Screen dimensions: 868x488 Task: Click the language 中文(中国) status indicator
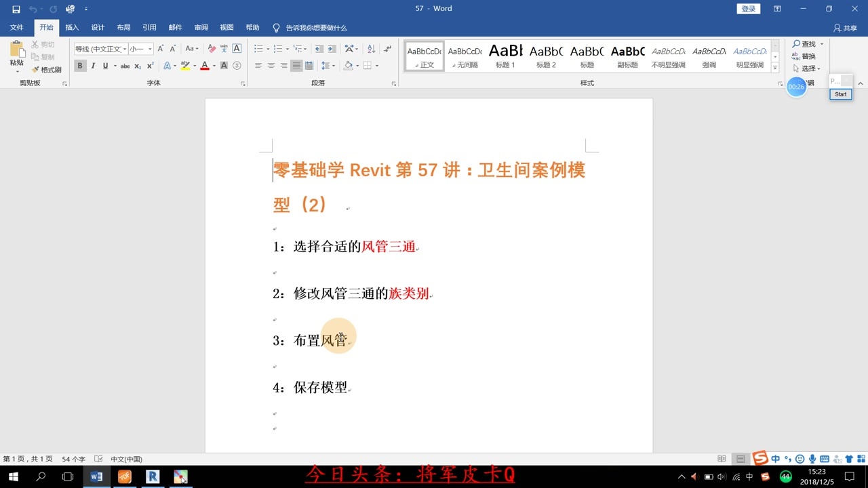coord(126,459)
